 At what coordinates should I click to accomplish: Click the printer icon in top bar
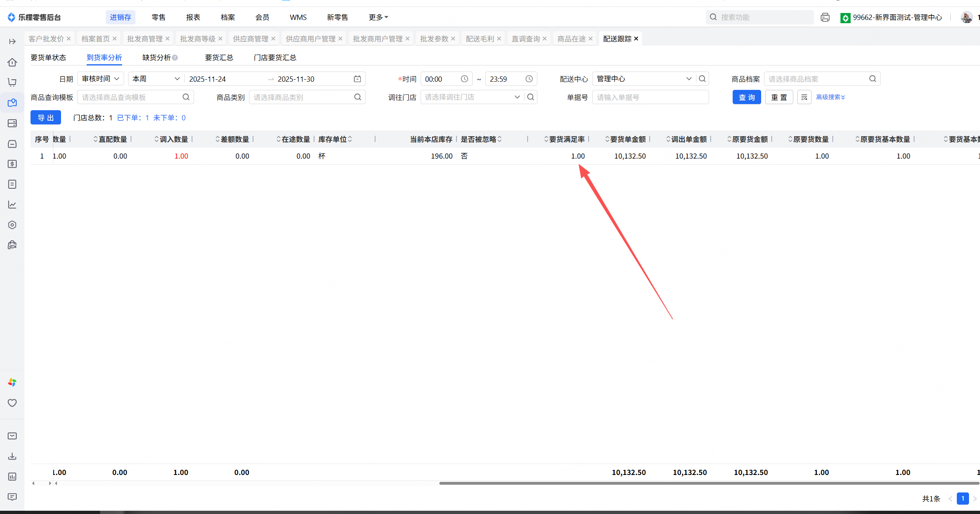click(x=825, y=17)
